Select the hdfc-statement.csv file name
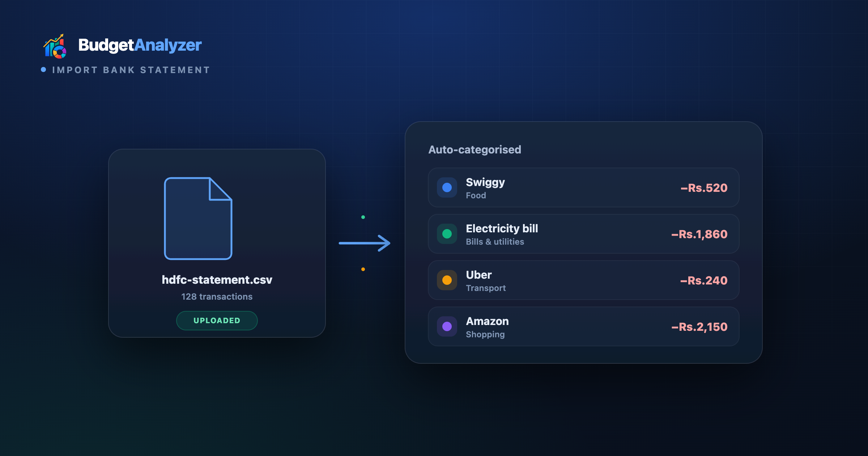This screenshot has width=868, height=456. click(217, 280)
